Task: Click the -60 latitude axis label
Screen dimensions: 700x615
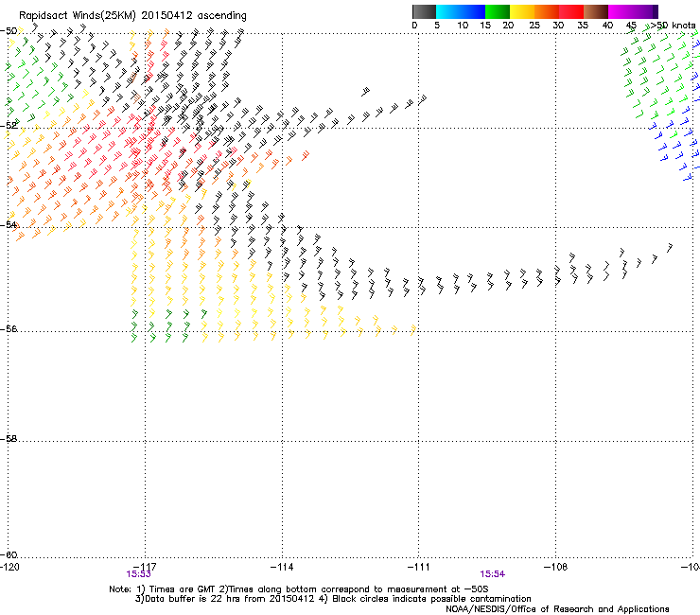Action: point(9,554)
